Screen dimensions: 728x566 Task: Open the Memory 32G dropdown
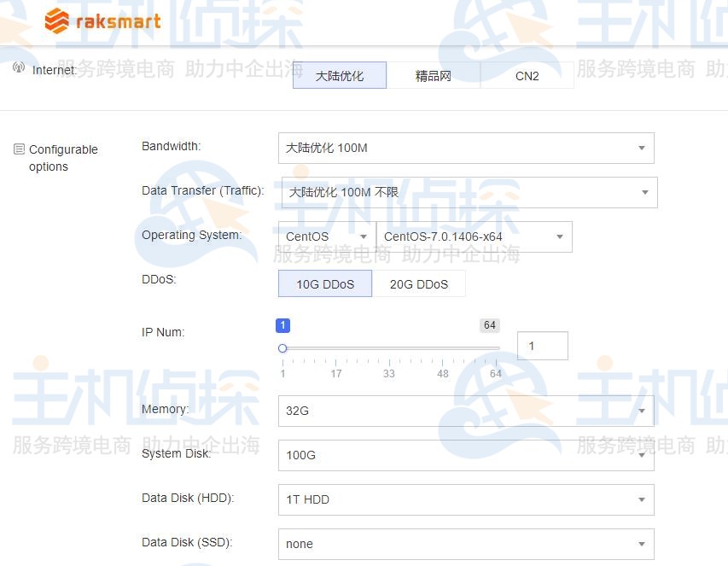click(466, 411)
